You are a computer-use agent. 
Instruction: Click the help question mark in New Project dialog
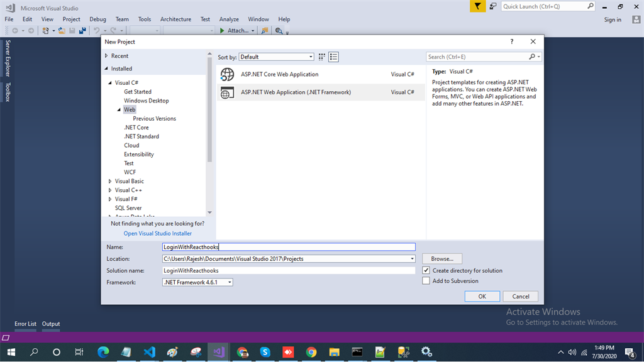(x=512, y=41)
